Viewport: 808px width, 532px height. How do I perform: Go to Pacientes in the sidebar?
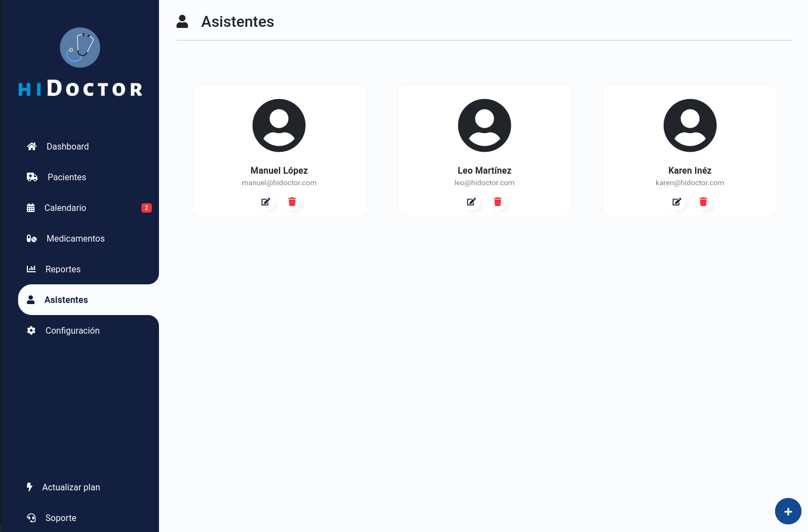click(x=66, y=177)
